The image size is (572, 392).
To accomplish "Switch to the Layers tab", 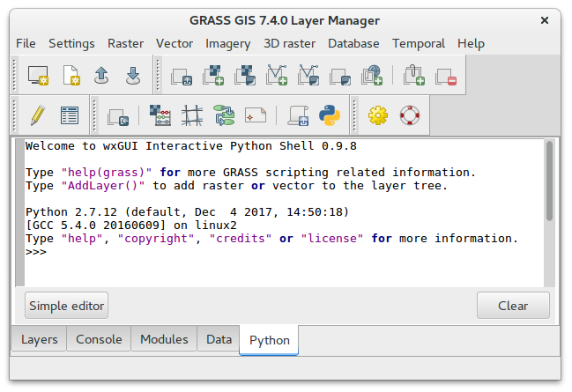I will coord(39,339).
